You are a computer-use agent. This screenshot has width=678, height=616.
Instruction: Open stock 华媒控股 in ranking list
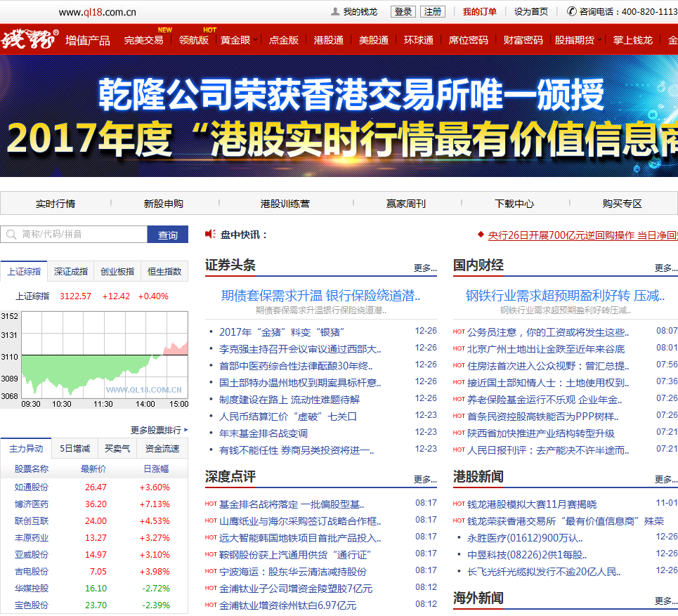pos(32,589)
